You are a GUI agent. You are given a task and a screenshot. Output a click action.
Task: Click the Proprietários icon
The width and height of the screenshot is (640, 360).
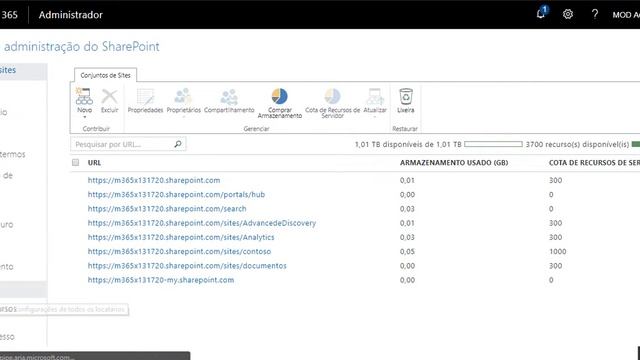(x=183, y=97)
